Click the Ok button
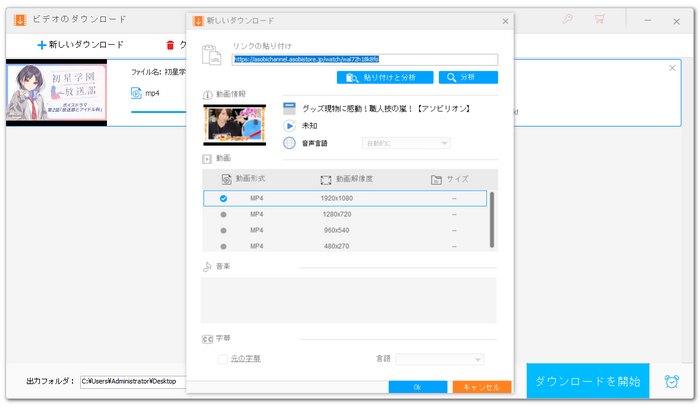Viewport: 700px width, 407px height. pyautogui.click(x=417, y=387)
